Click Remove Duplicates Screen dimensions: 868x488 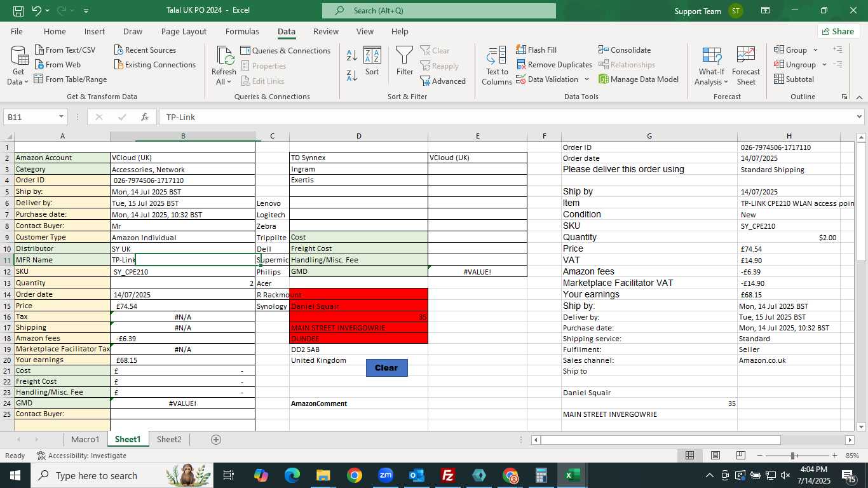(x=554, y=65)
